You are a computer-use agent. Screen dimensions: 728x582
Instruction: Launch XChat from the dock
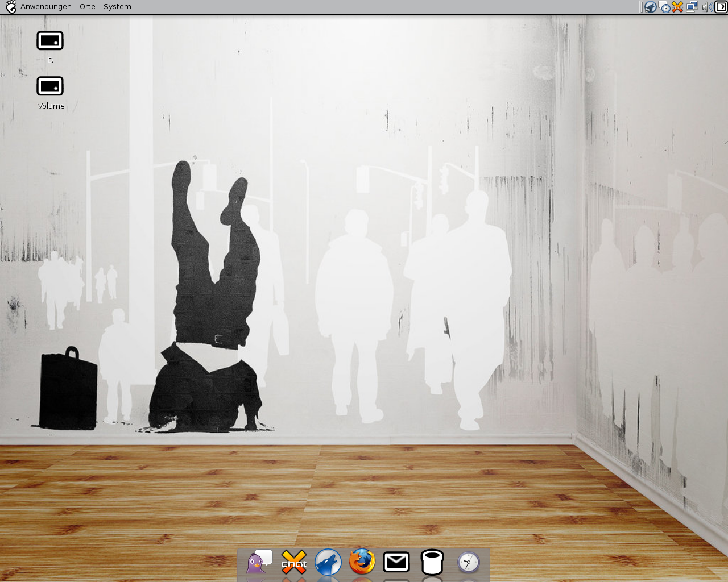[x=293, y=562]
